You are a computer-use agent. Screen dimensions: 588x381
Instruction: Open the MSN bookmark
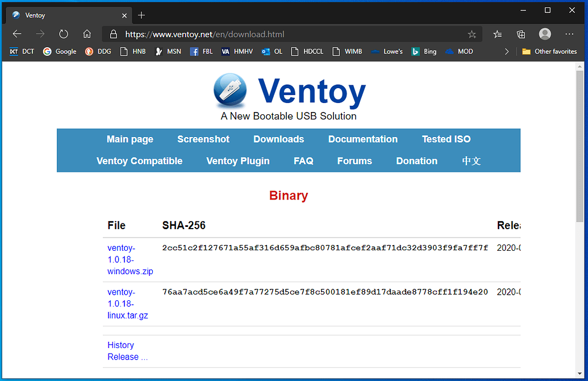point(168,51)
